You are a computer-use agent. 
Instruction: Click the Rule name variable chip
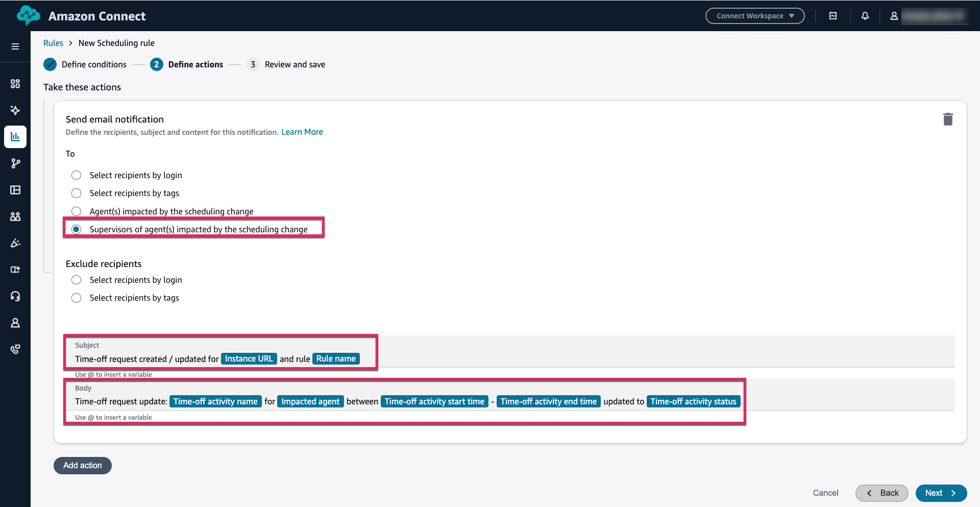click(336, 359)
